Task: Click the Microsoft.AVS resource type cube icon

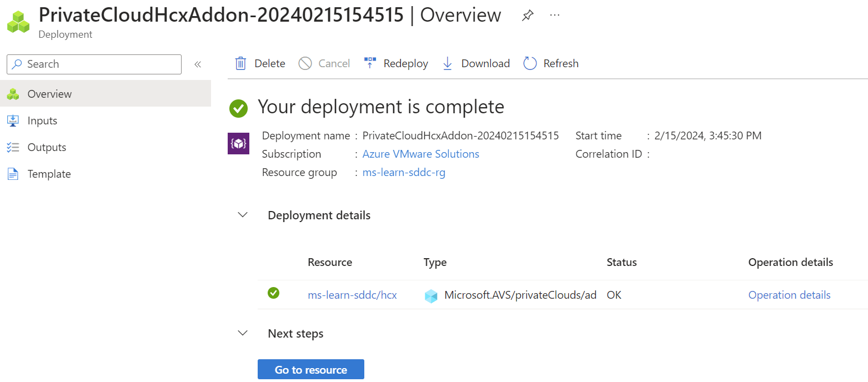Action: pos(432,295)
